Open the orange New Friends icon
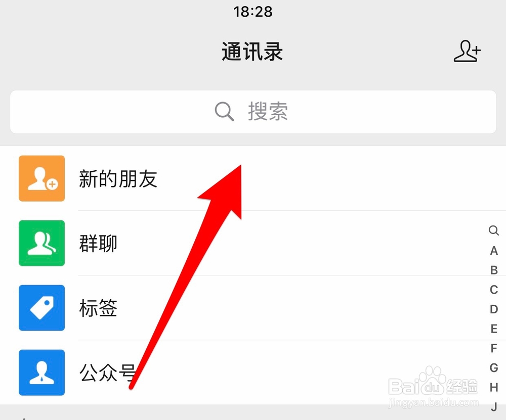506x420 pixels. click(x=41, y=178)
